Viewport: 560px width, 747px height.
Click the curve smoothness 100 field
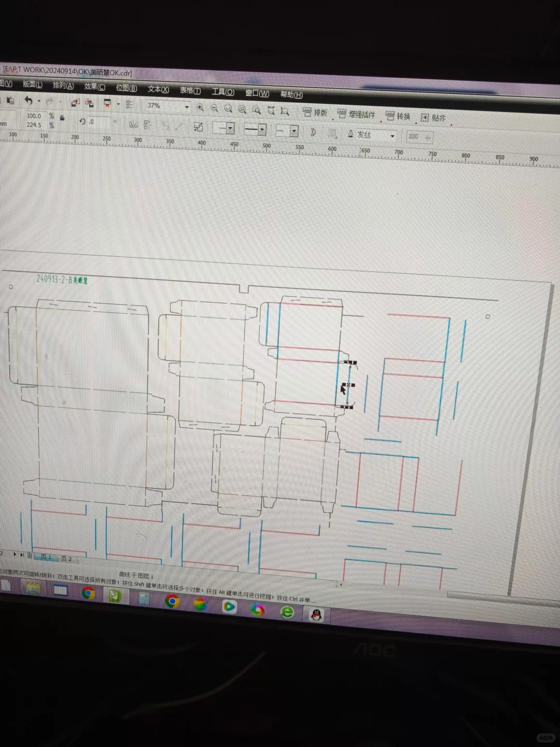tap(419, 137)
